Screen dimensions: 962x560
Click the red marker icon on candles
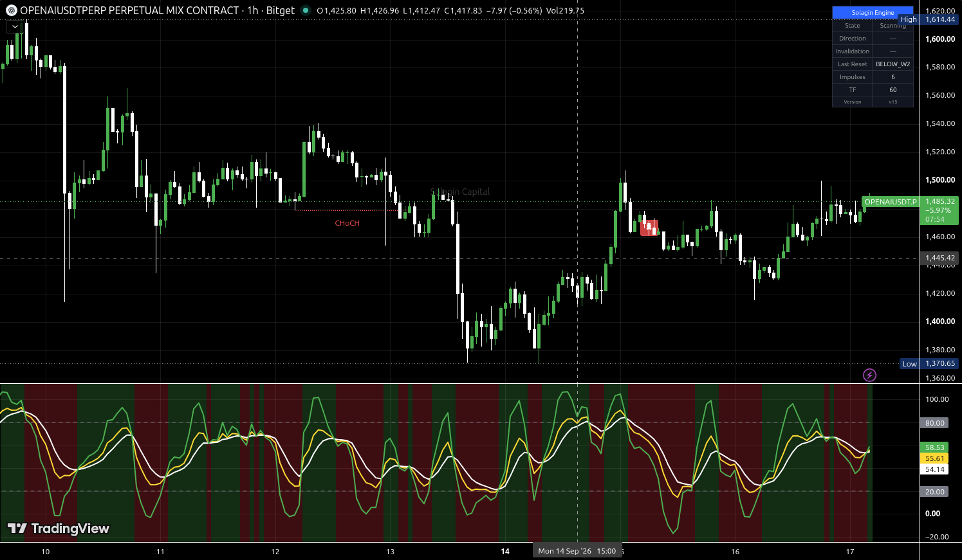point(649,227)
